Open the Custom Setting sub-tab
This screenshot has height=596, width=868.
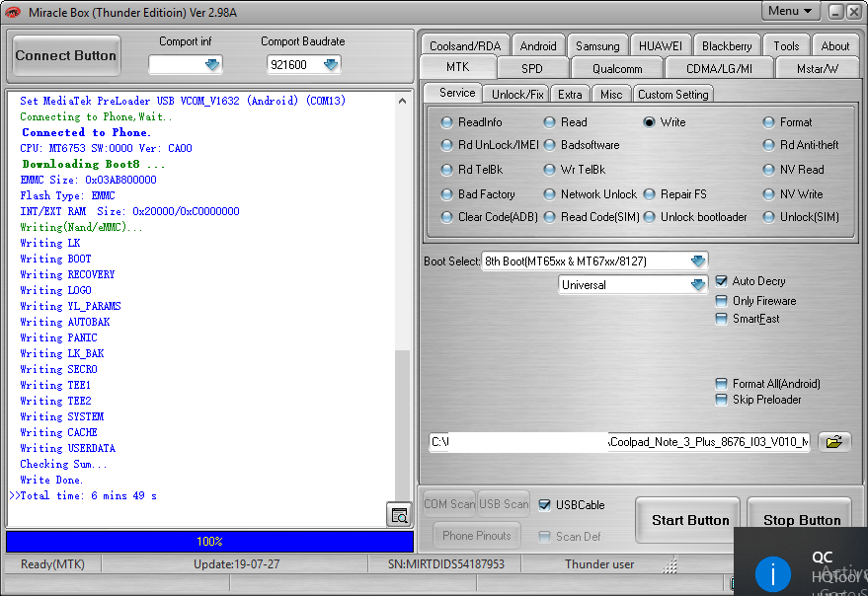tap(673, 95)
